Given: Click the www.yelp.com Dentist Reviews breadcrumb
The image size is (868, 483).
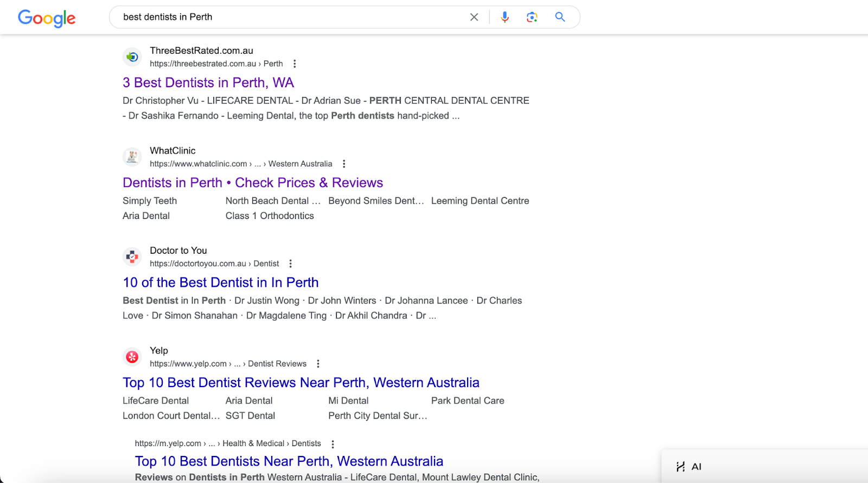Looking at the screenshot, I should [228, 364].
